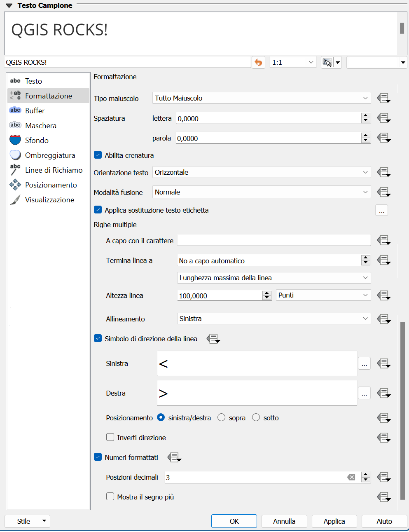Click data-defined override icon for Modalità fusione
The height and width of the screenshot is (532, 409).
point(383,192)
